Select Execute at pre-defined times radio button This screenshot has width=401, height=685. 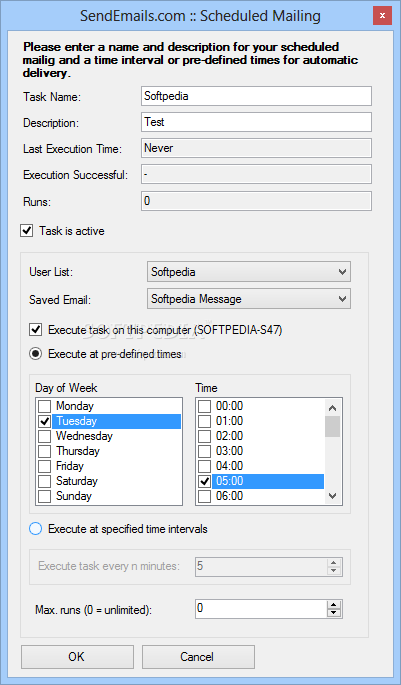coord(35,354)
